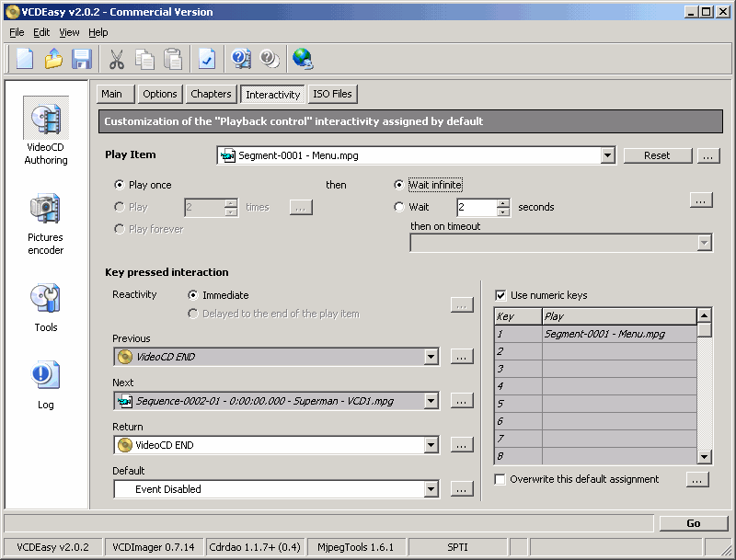Click the Save floppy disk icon
The width and height of the screenshot is (736, 560).
(82, 60)
